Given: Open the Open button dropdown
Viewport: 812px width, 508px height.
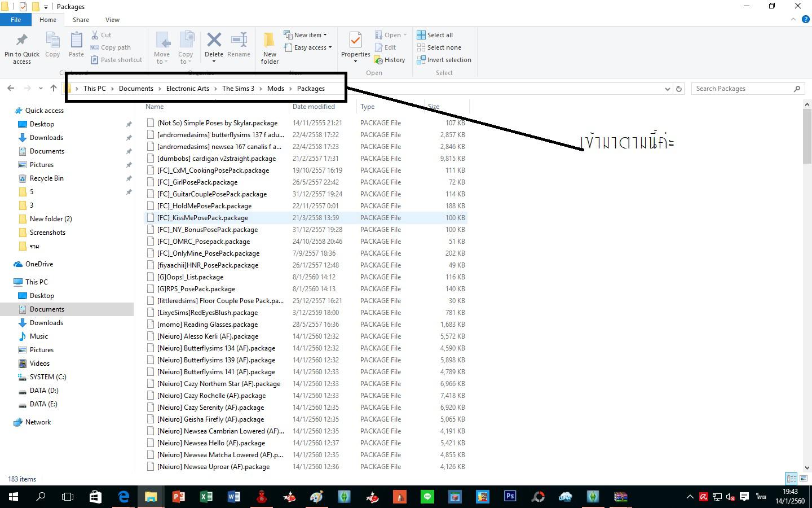Looking at the screenshot, I should point(405,35).
